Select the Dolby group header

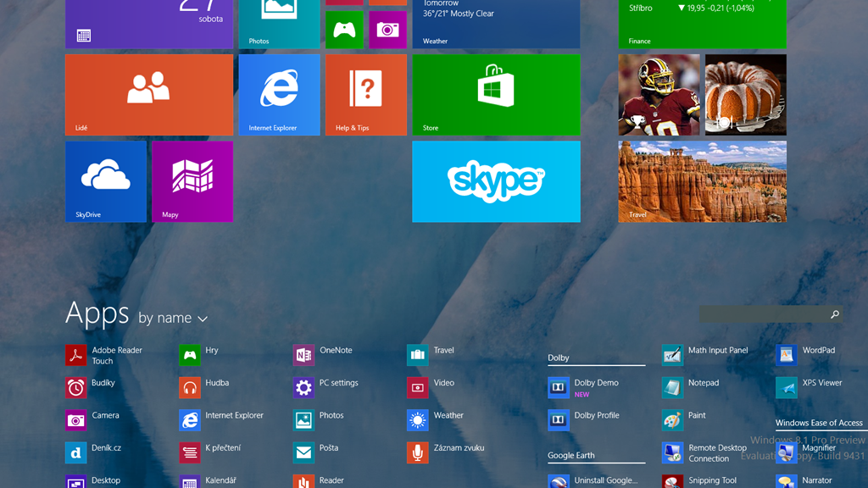[x=559, y=358]
